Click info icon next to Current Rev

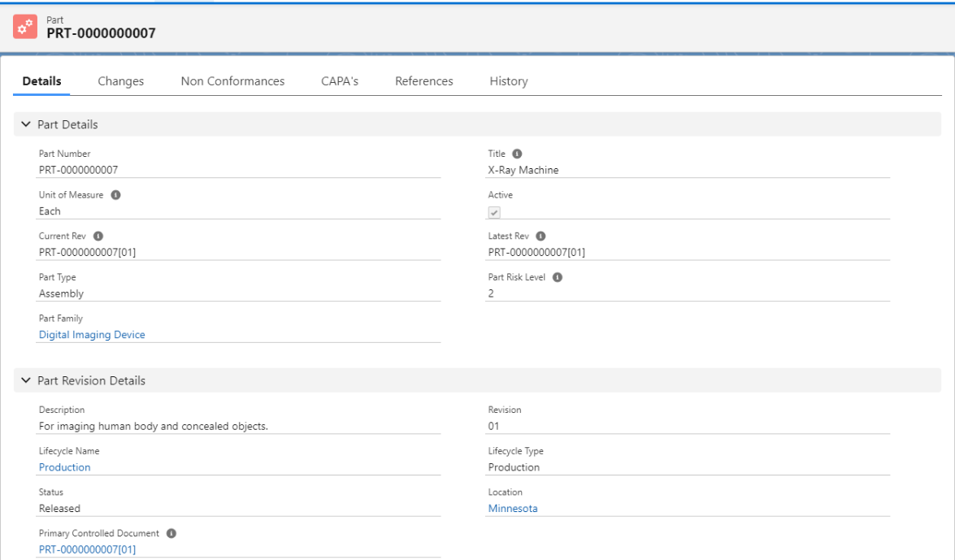[98, 237]
